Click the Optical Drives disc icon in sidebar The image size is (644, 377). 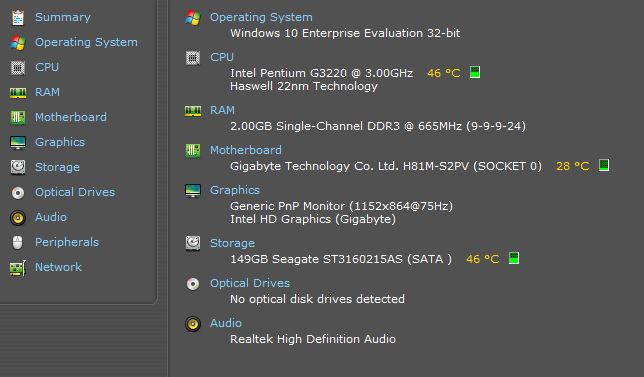point(18,193)
